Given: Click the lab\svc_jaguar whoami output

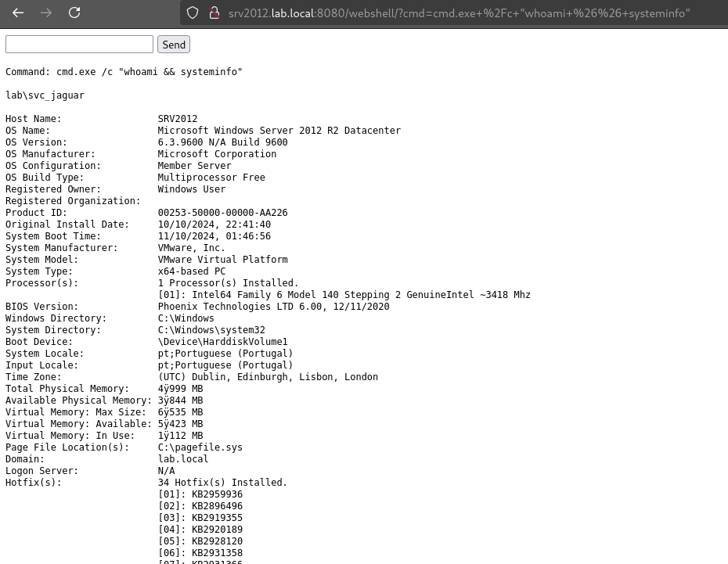Looking at the screenshot, I should (45, 95).
